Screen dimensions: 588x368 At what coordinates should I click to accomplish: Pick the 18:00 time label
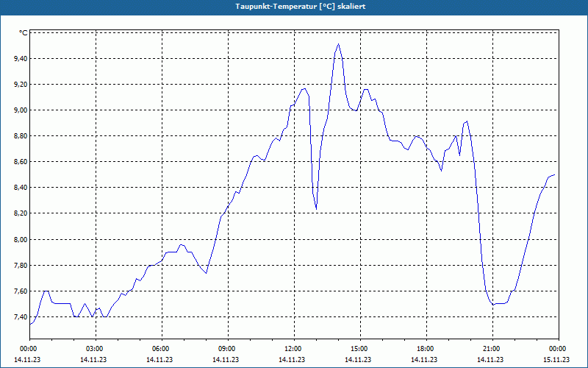(x=424, y=349)
